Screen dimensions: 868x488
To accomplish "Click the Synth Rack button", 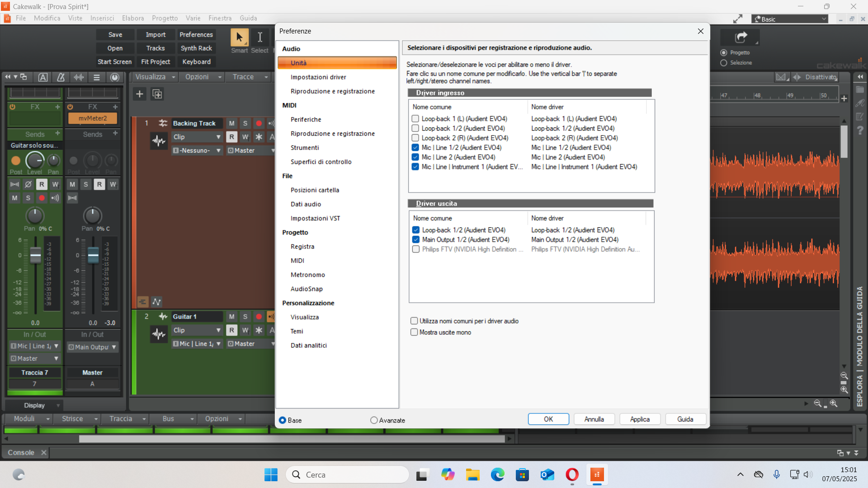I will click(x=196, y=48).
